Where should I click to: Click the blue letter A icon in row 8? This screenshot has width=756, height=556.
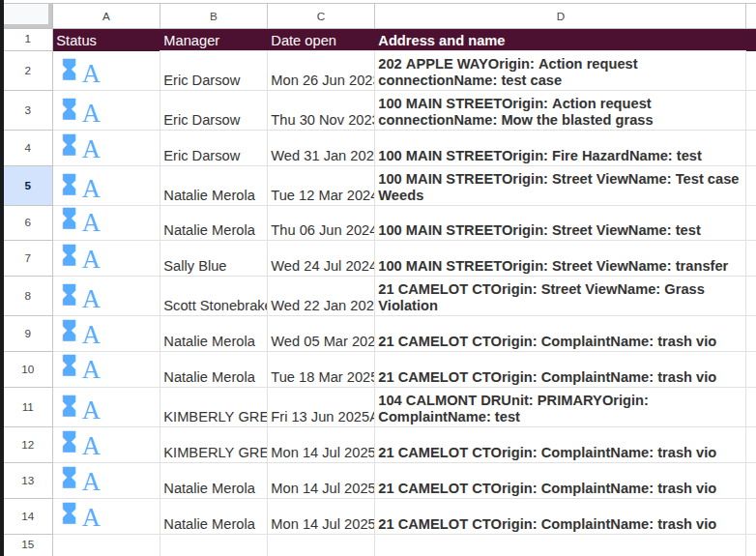[91, 299]
